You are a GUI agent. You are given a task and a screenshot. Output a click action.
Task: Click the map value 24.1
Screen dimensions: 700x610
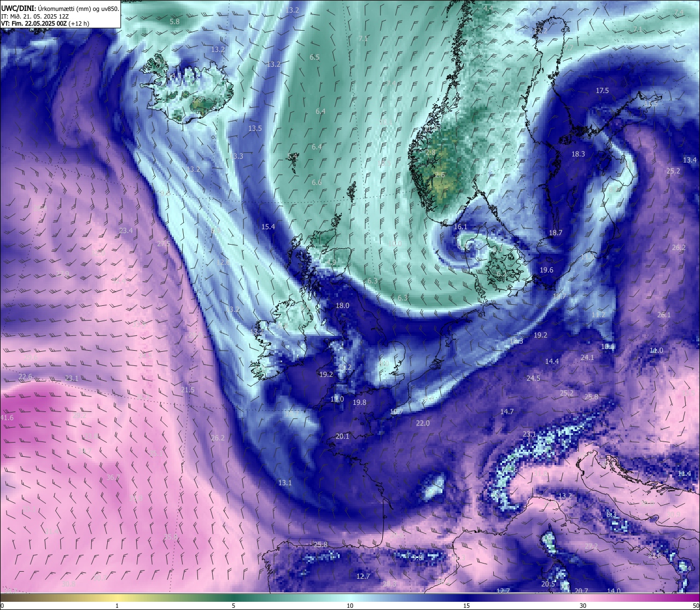pyautogui.click(x=587, y=357)
